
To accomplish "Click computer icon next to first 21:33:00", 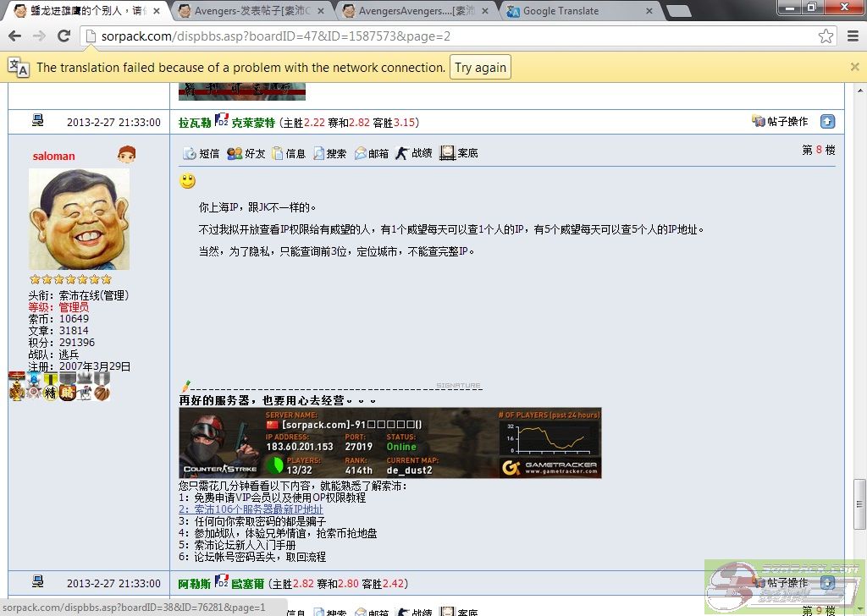I will pos(37,120).
